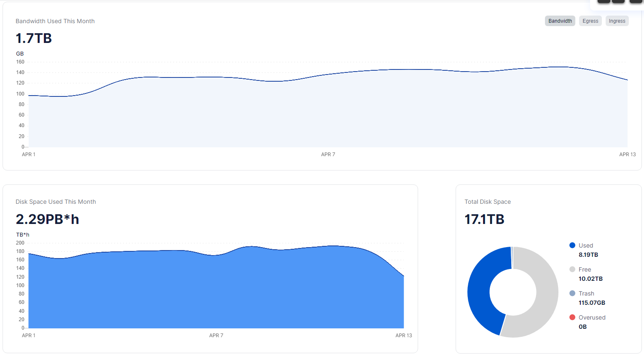Click the 10.02TB Free value
This screenshot has height=357, width=644.
click(590, 279)
